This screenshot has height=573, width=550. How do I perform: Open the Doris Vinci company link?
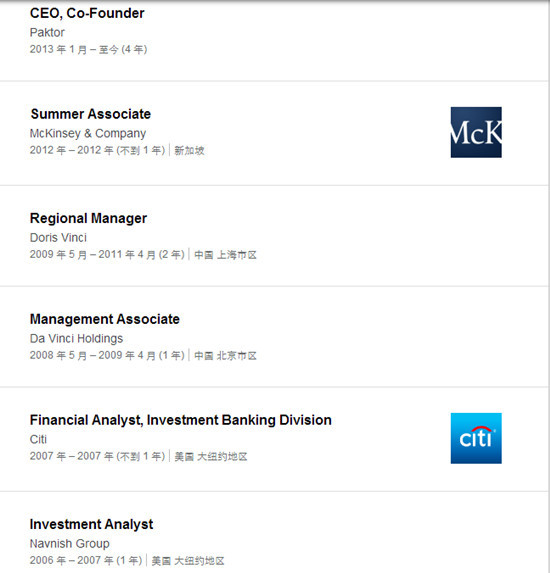point(58,238)
